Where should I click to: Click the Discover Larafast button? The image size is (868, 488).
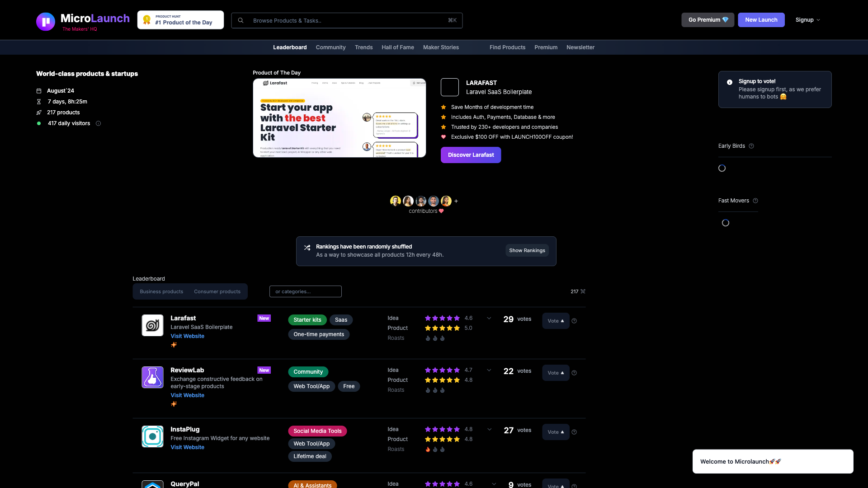[x=471, y=155]
